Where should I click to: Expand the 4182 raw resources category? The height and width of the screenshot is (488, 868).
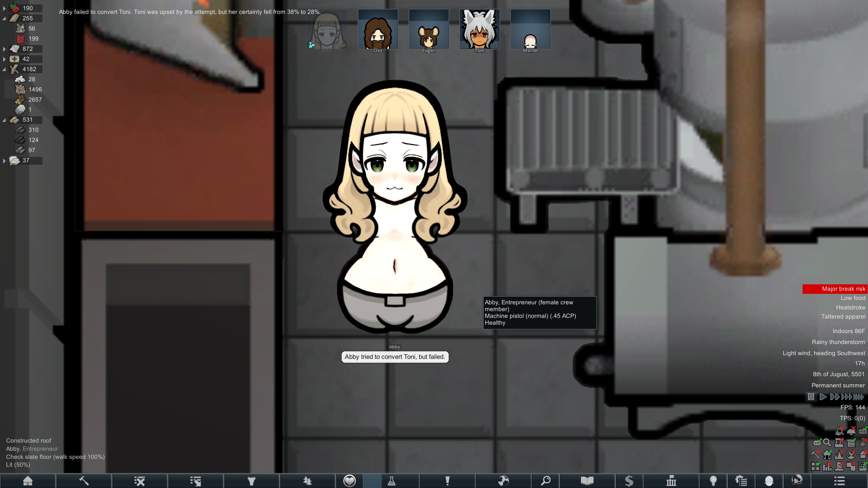[4, 69]
